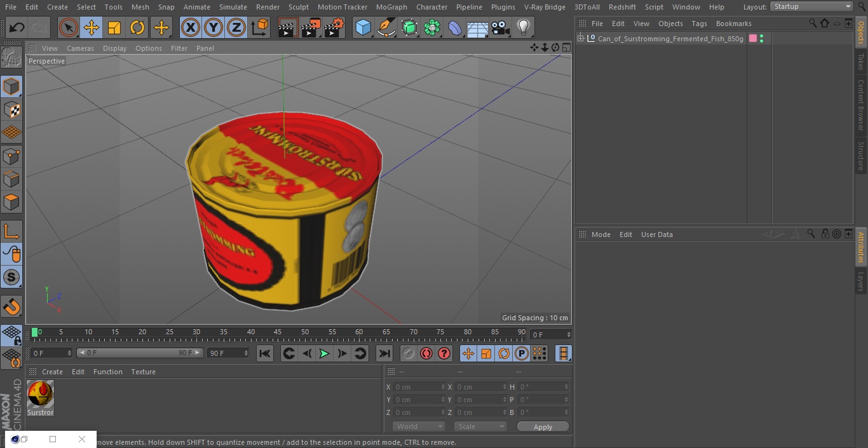The height and width of the screenshot is (448, 868).
Task: Open material manager Texture menu
Action: tap(144, 372)
